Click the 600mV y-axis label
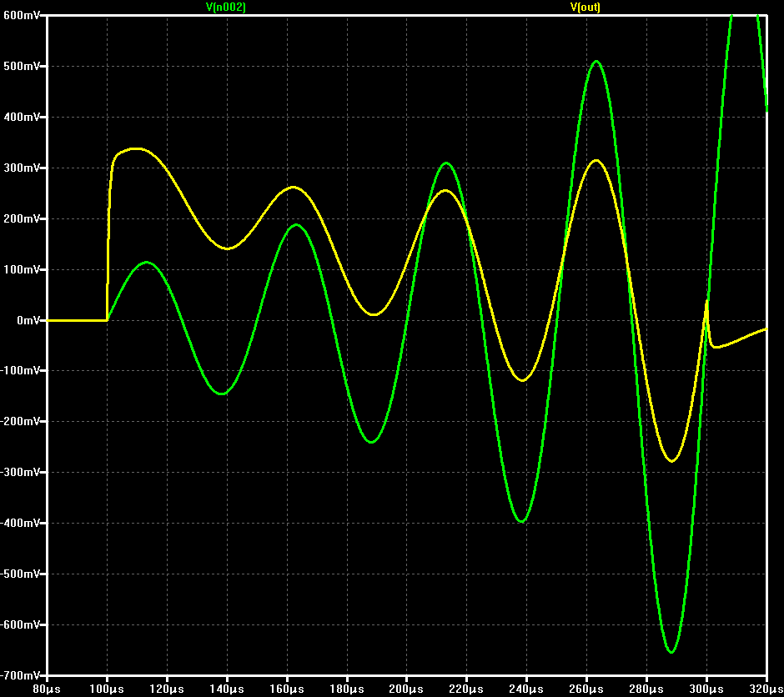Viewport: 784px width, 697px height. (22, 15)
